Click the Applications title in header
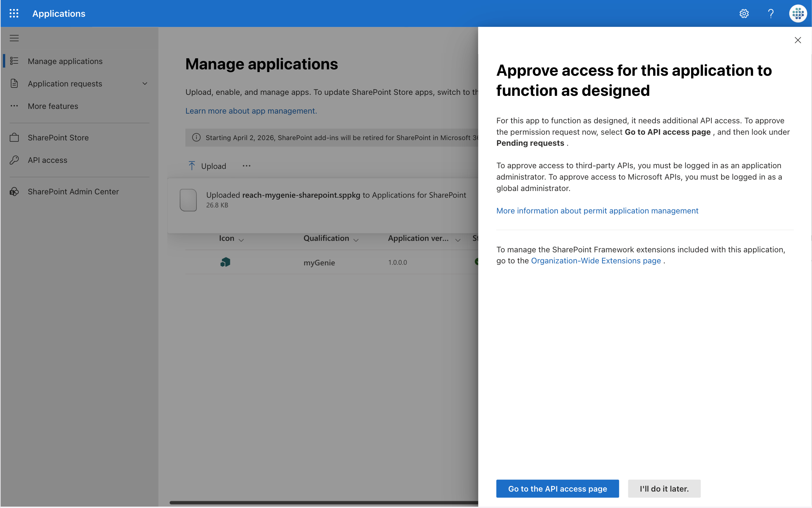Viewport: 812px width, 508px height. click(x=59, y=13)
